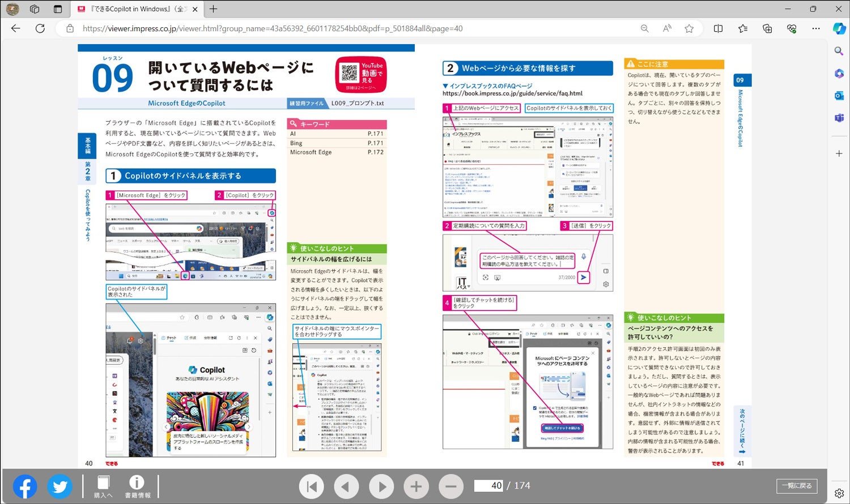The image size is (850, 504).
Task: Zoom out of the book page
Action: click(x=450, y=485)
